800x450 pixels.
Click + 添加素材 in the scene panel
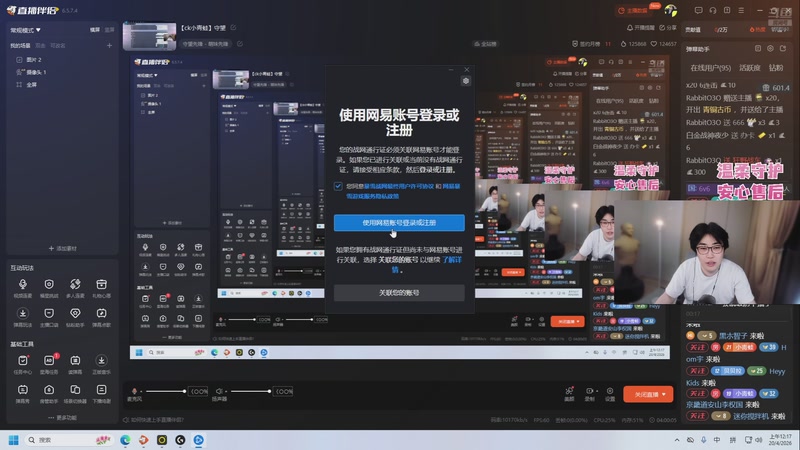pyautogui.click(x=62, y=248)
